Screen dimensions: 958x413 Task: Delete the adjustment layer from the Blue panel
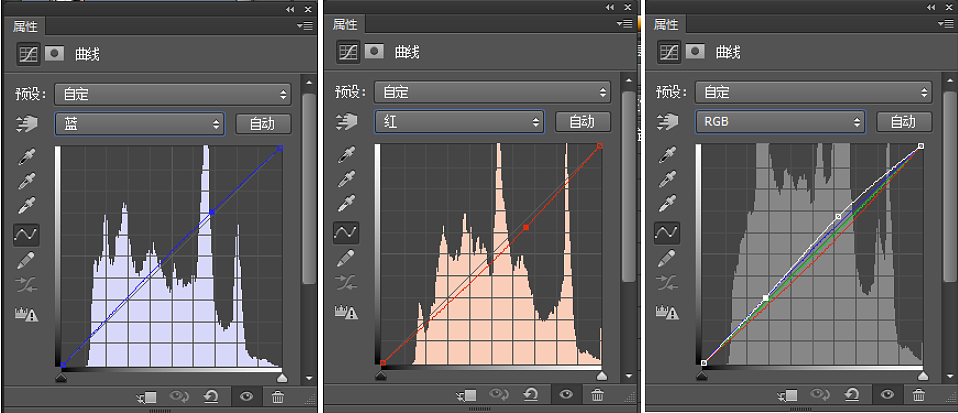(277, 397)
